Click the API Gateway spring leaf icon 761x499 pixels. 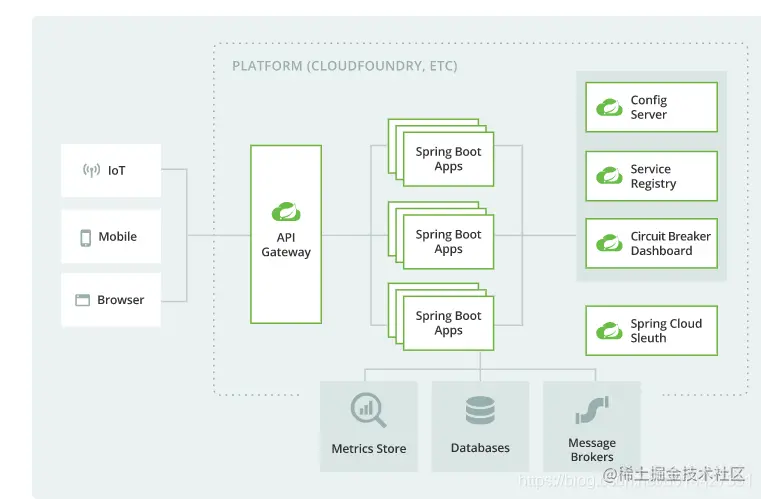tap(286, 212)
